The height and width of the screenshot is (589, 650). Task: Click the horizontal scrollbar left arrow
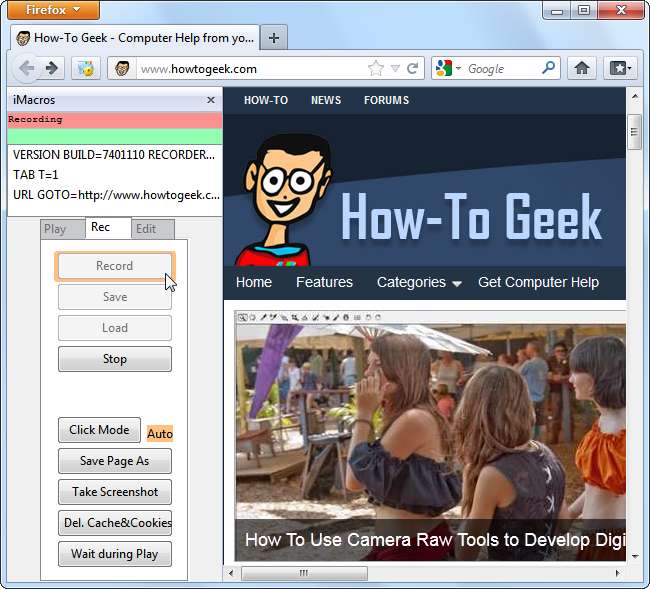[231, 573]
